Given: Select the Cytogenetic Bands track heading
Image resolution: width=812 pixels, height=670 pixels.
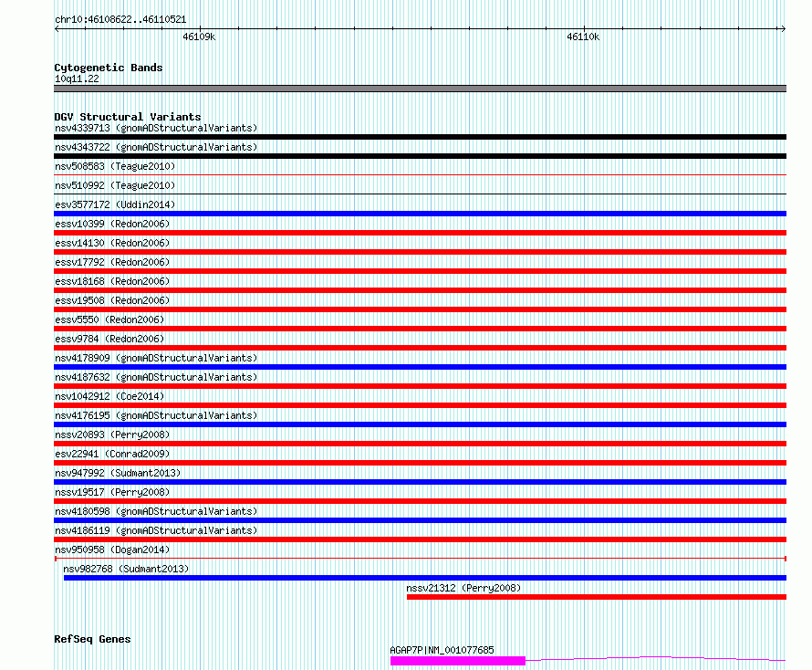Looking at the screenshot, I should click(x=109, y=68).
